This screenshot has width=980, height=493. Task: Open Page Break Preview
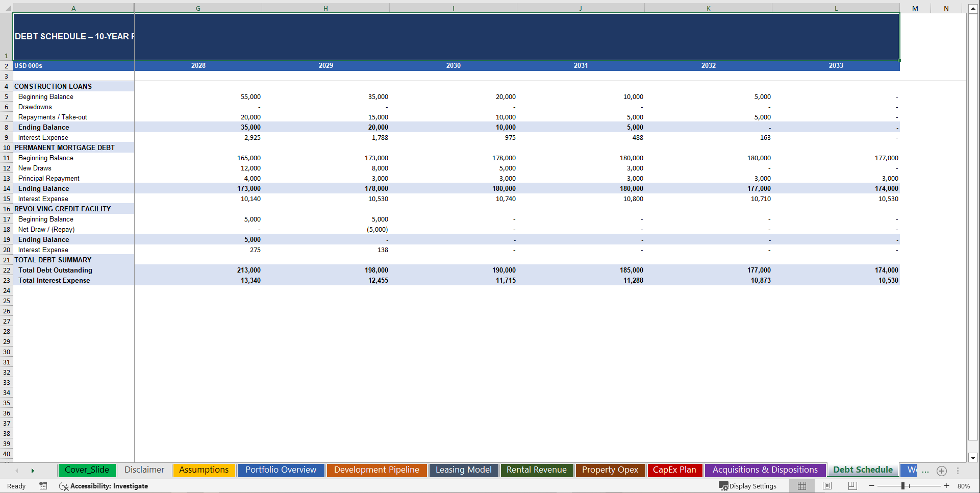coord(851,486)
